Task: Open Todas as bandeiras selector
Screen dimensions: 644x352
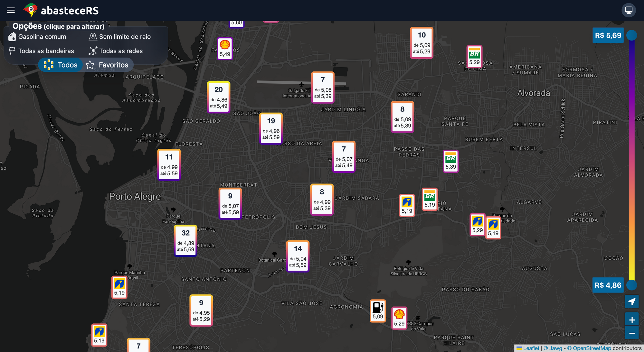Action: point(41,51)
